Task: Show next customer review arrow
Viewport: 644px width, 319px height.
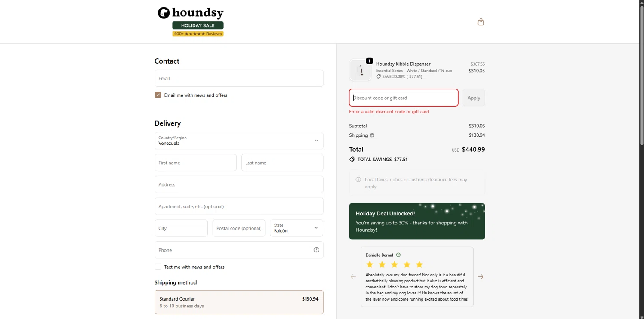Action: tap(480, 276)
